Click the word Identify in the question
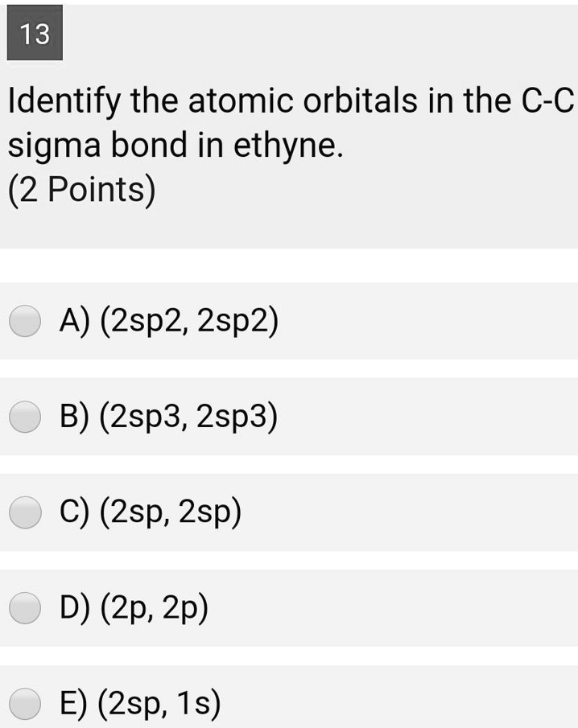This screenshot has width=578, height=728. point(63,99)
